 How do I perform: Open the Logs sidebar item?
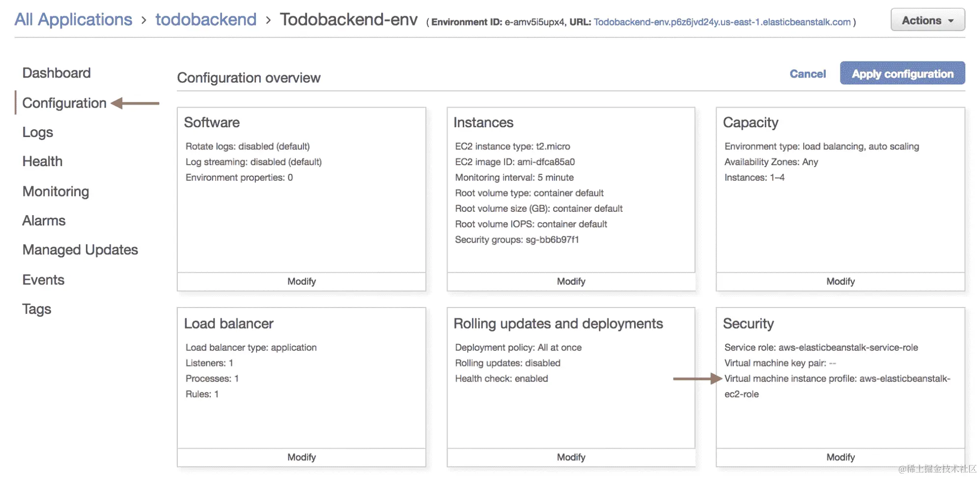(37, 132)
